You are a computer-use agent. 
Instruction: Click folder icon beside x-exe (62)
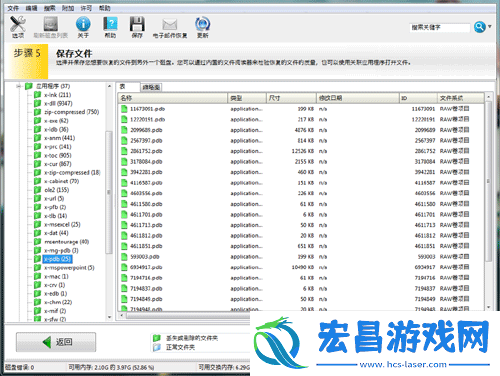[38, 121]
